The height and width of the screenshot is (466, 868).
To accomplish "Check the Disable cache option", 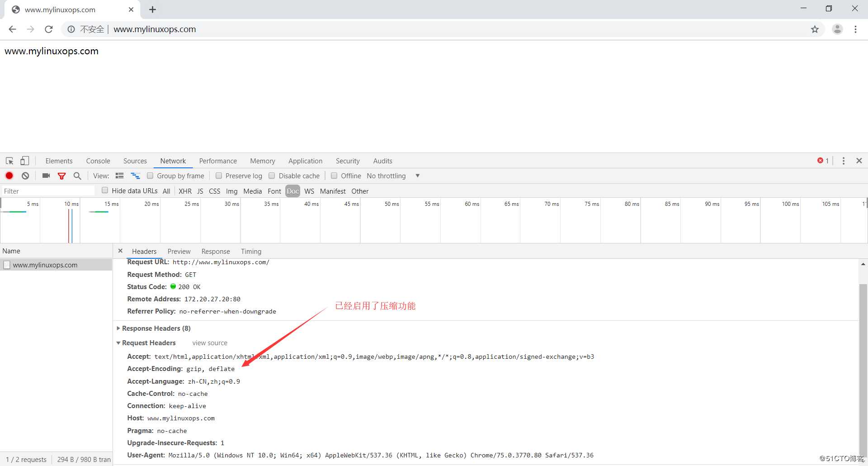I will pos(272,176).
